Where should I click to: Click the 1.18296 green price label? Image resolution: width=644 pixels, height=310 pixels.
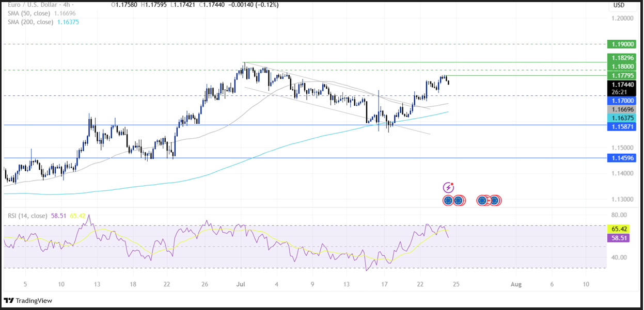tap(622, 59)
